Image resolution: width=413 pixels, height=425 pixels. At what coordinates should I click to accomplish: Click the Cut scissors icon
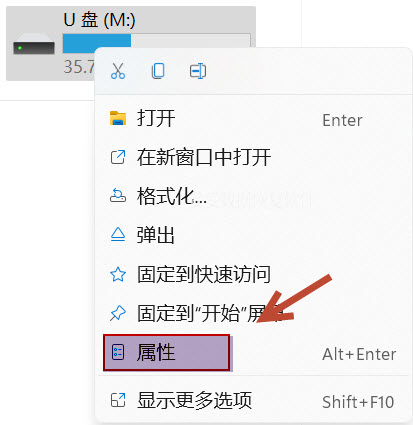118,71
